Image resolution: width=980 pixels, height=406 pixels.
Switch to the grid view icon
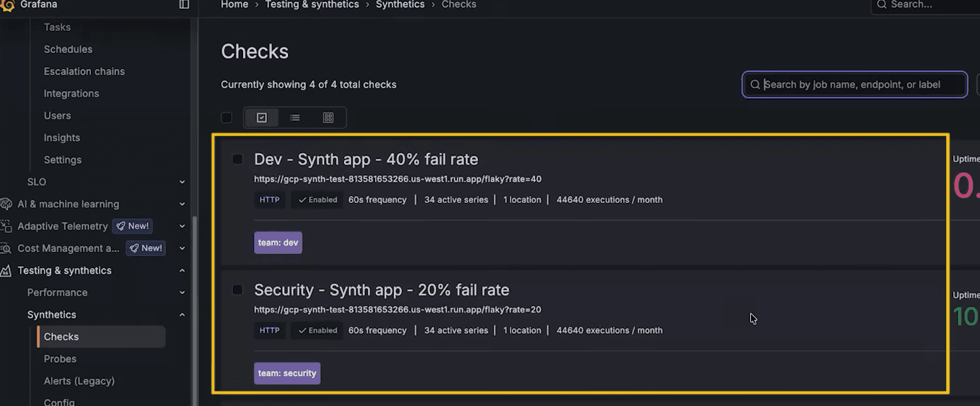(x=328, y=117)
